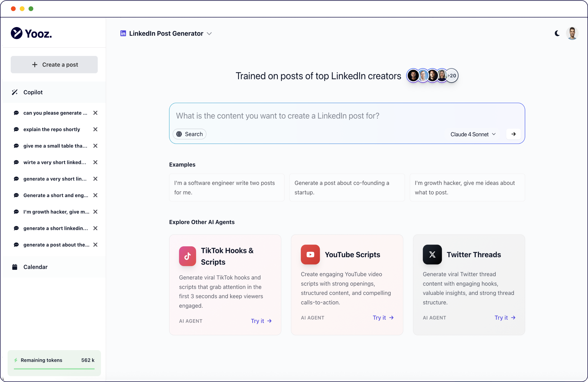Delete the 'wirte a very short linked' chat
The image size is (588, 382).
coord(95,162)
